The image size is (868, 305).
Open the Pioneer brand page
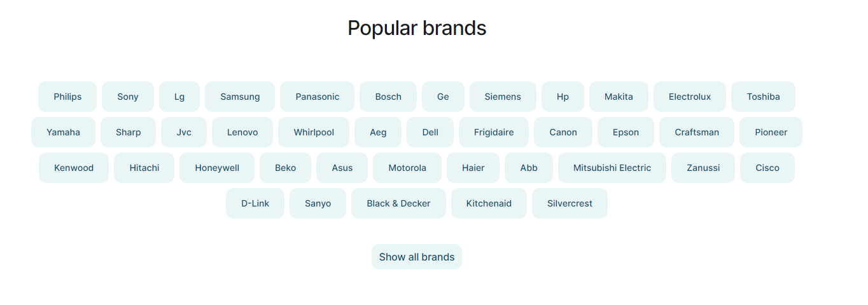[x=771, y=132]
